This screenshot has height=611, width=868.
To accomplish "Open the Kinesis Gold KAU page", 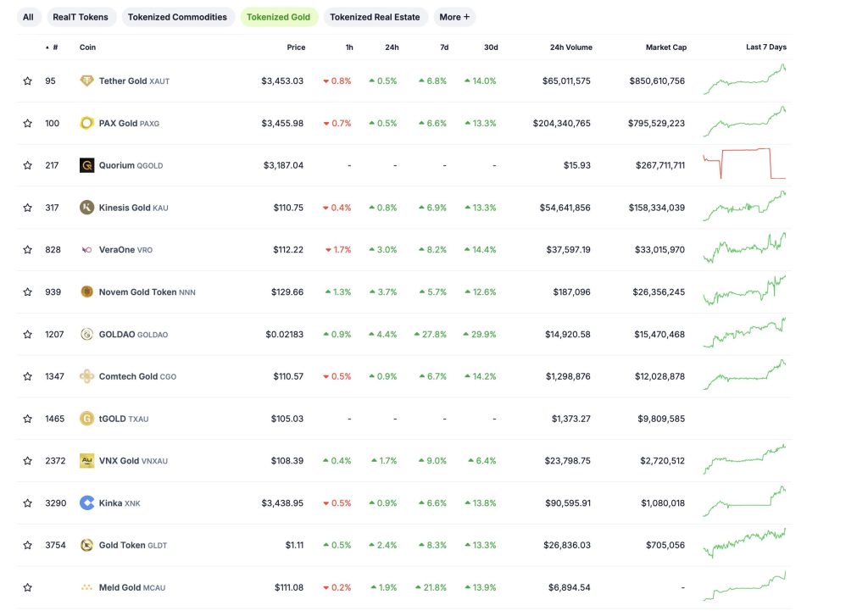I will click(x=133, y=208).
